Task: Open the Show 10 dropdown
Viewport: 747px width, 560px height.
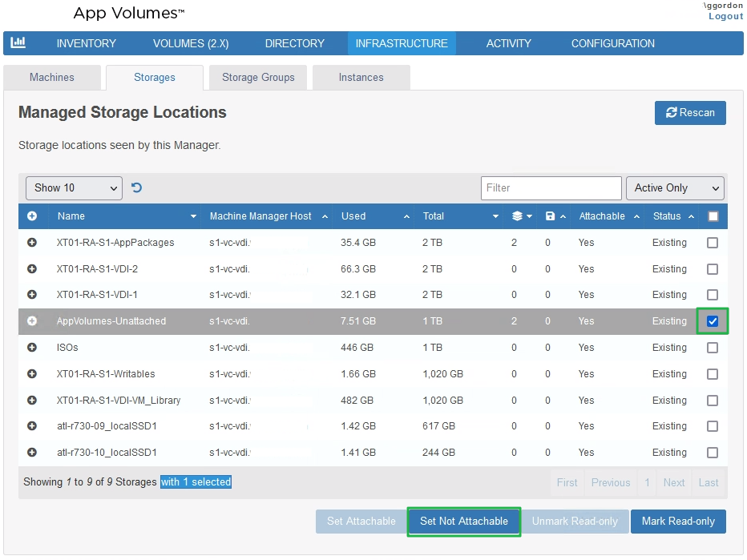Action: click(x=74, y=187)
